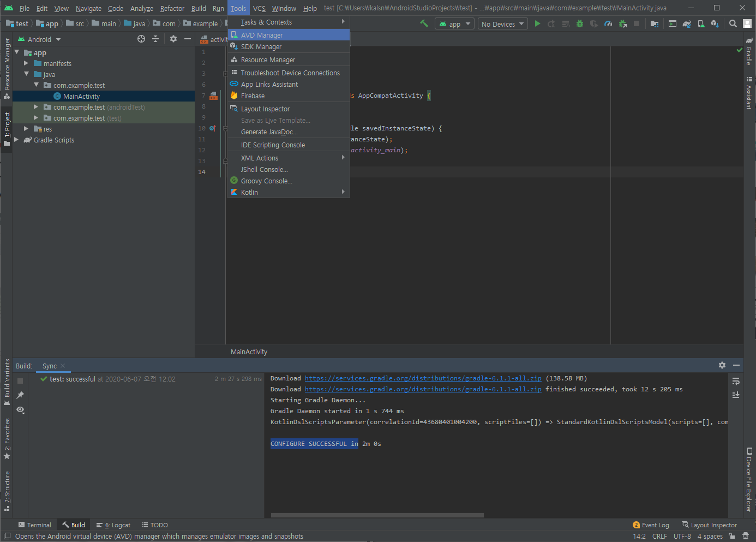This screenshot has width=756, height=542.
Task: Expand Gradle Scripts node arrow
Action: pyautogui.click(x=16, y=140)
